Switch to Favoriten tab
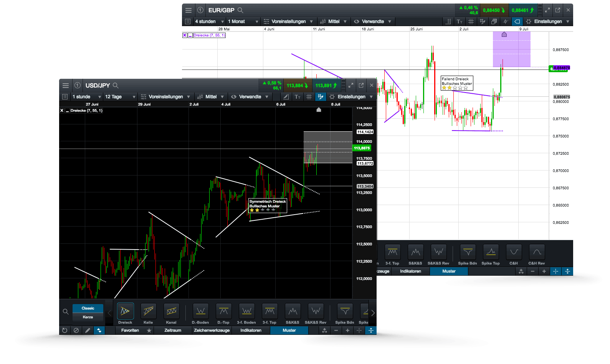The image size is (610, 364). pos(134,330)
